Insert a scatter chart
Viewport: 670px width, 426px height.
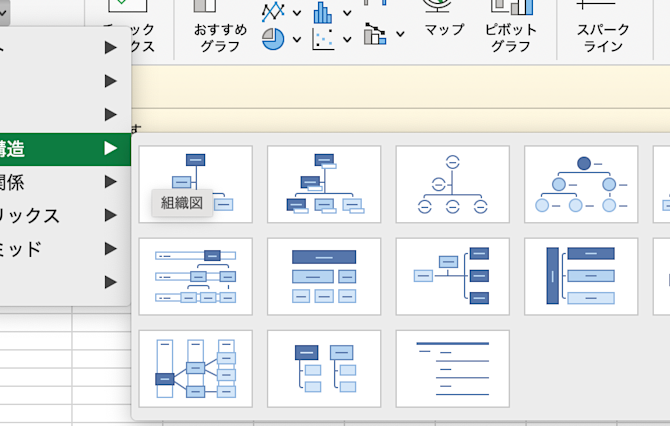323,39
